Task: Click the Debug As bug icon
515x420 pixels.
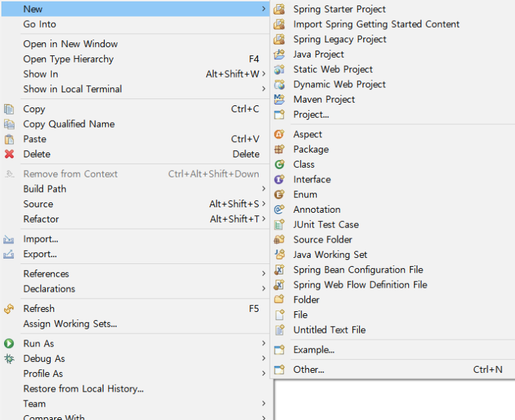Action: click(x=9, y=358)
